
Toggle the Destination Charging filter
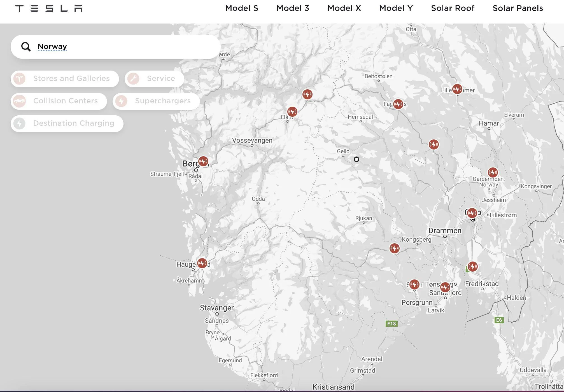(x=67, y=123)
